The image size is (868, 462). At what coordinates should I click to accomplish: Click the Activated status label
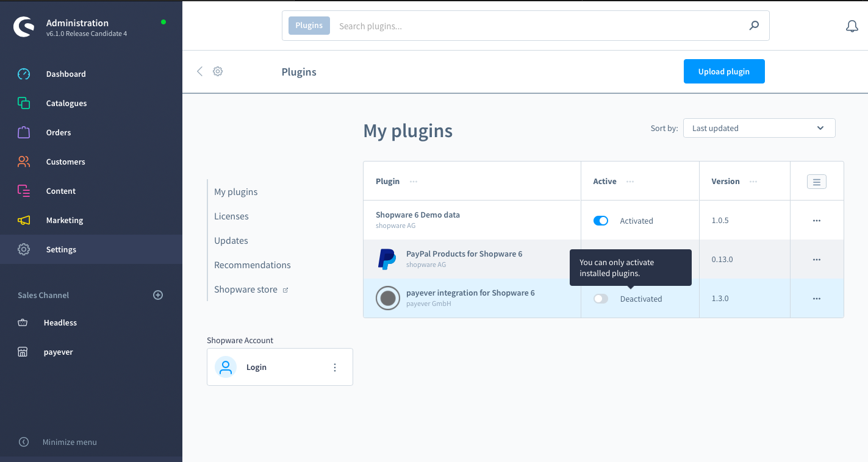click(x=637, y=221)
